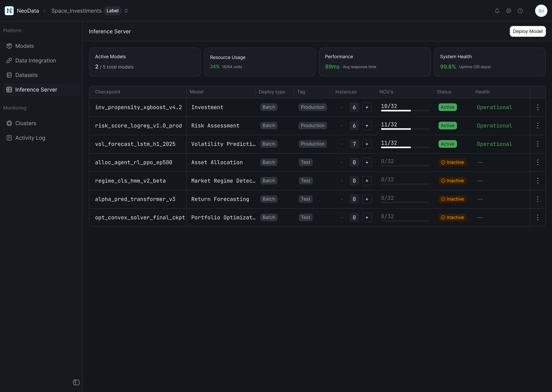552x392 pixels.
Task: Click the NeoData logo icon
Action: coord(9,11)
